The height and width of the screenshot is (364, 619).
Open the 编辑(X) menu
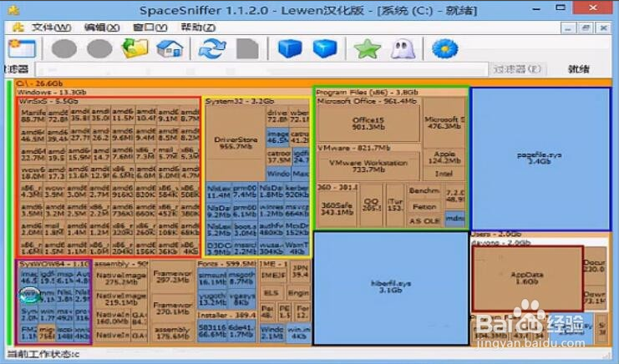pyautogui.click(x=101, y=28)
